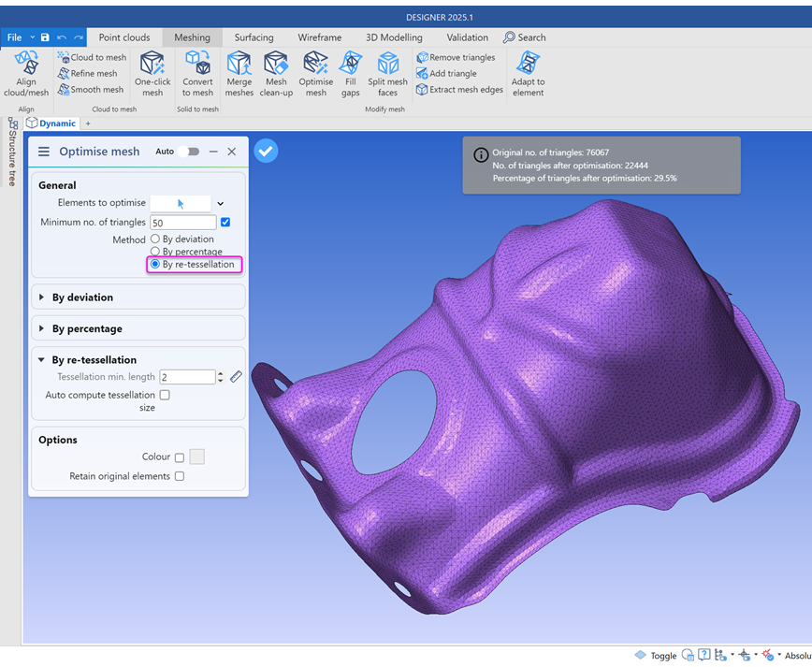Click Minimum no. of triangles field
The height and width of the screenshot is (667, 812).
[183, 223]
